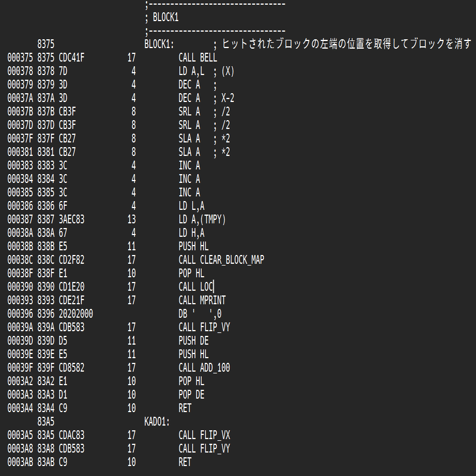Click the '; BLOCK1' header comment

[162, 18]
